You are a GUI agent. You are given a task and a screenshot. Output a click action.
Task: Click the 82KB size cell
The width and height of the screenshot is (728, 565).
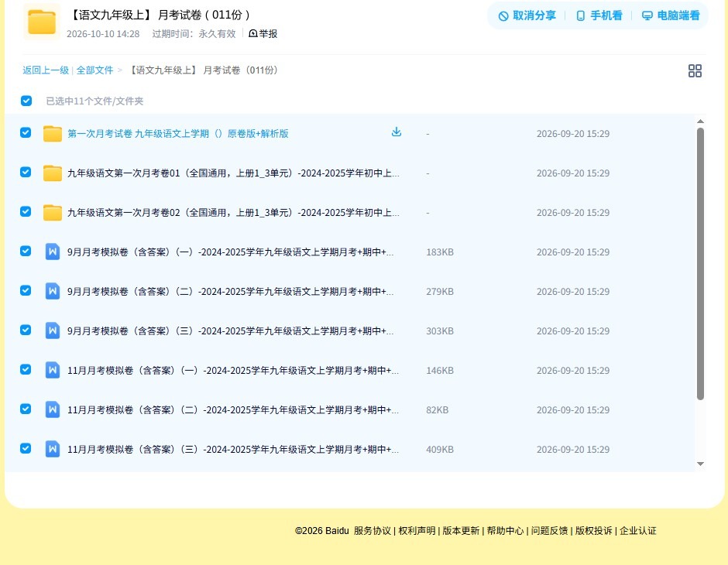[x=438, y=409]
